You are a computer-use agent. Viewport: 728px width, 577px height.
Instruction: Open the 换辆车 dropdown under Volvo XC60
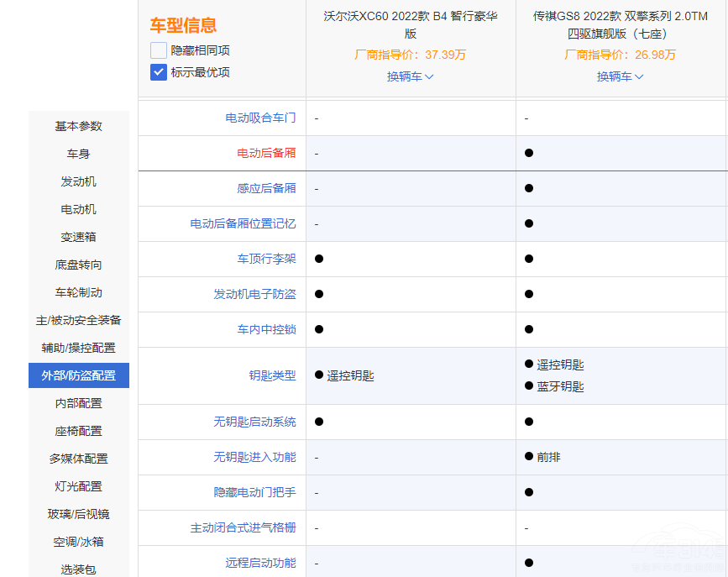point(409,76)
